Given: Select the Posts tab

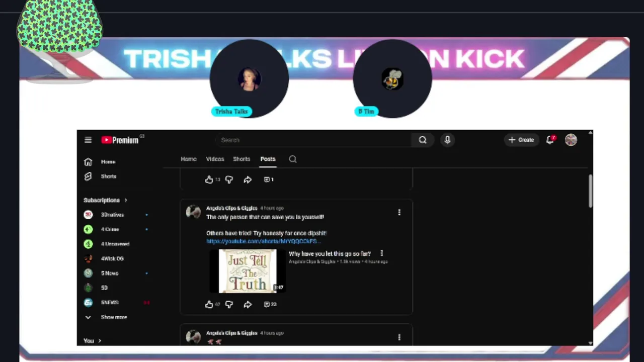Looking at the screenshot, I should [268, 159].
